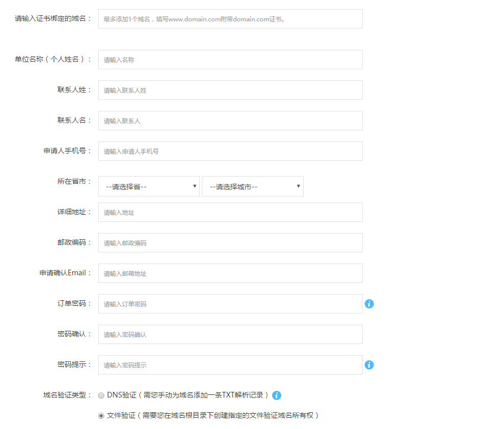Click the 联系人姓 surname input
This screenshot has width=504, height=429.
click(230, 90)
